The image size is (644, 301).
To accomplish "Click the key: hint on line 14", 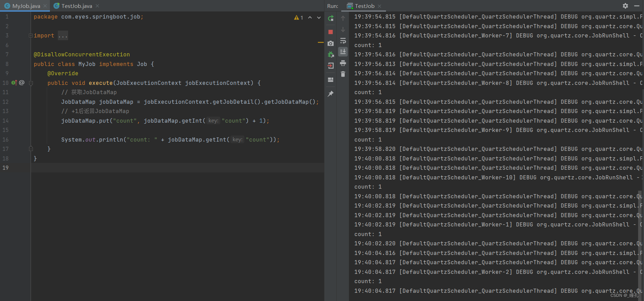I will pos(213,121).
